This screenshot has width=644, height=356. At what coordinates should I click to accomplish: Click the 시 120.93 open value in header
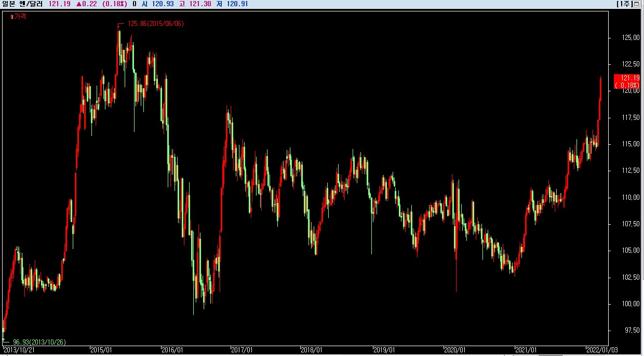coord(157,4)
